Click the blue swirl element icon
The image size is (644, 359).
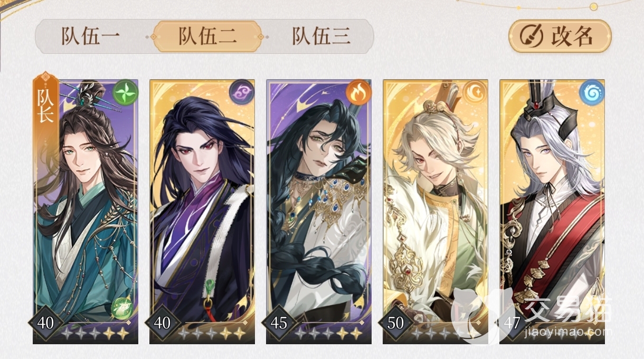[x=591, y=92]
